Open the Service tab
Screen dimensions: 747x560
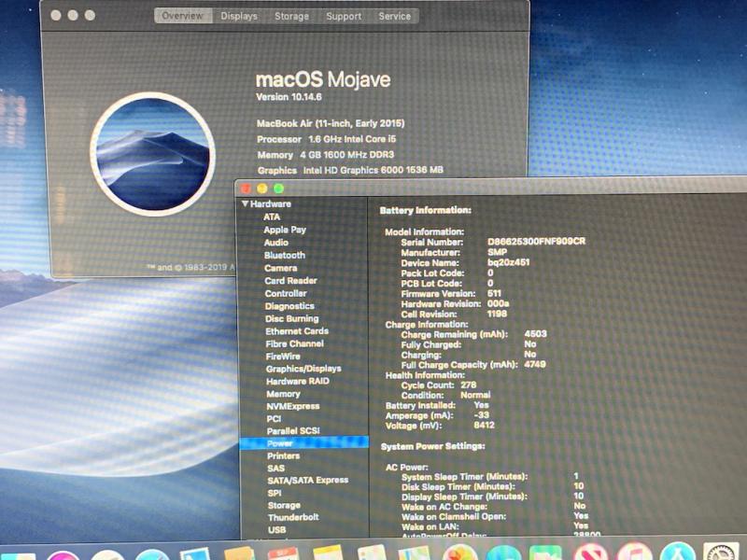pos(394,16)
